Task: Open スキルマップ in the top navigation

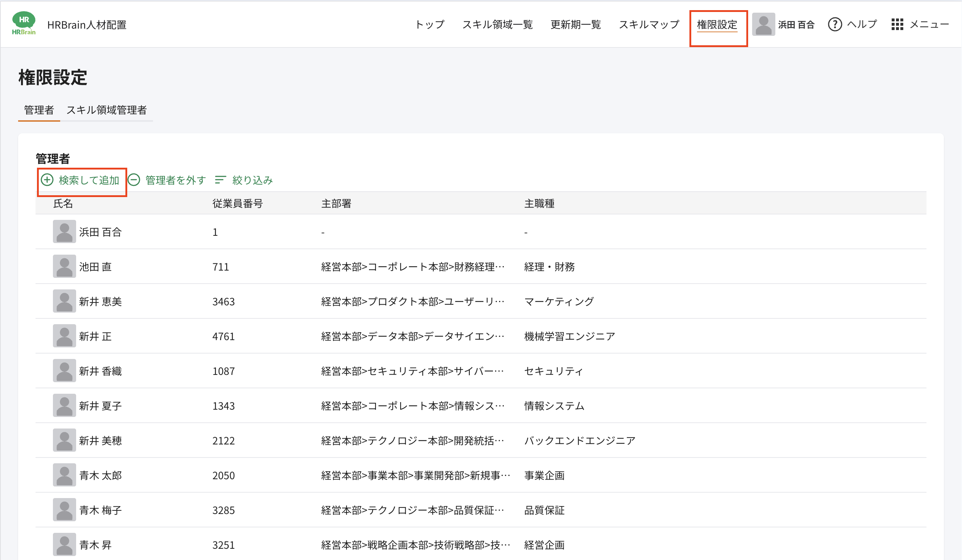Action: click(x=649, y=24)
